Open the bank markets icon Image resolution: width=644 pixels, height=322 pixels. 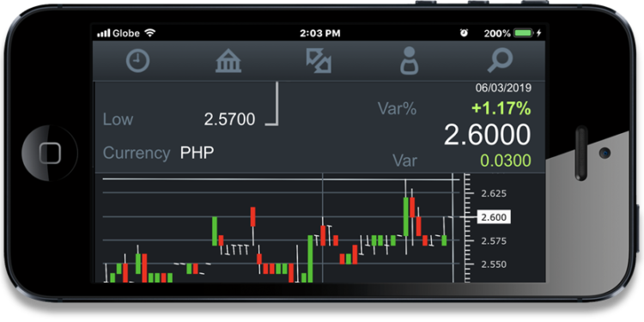pyautogui.click(x=228, y=61)
